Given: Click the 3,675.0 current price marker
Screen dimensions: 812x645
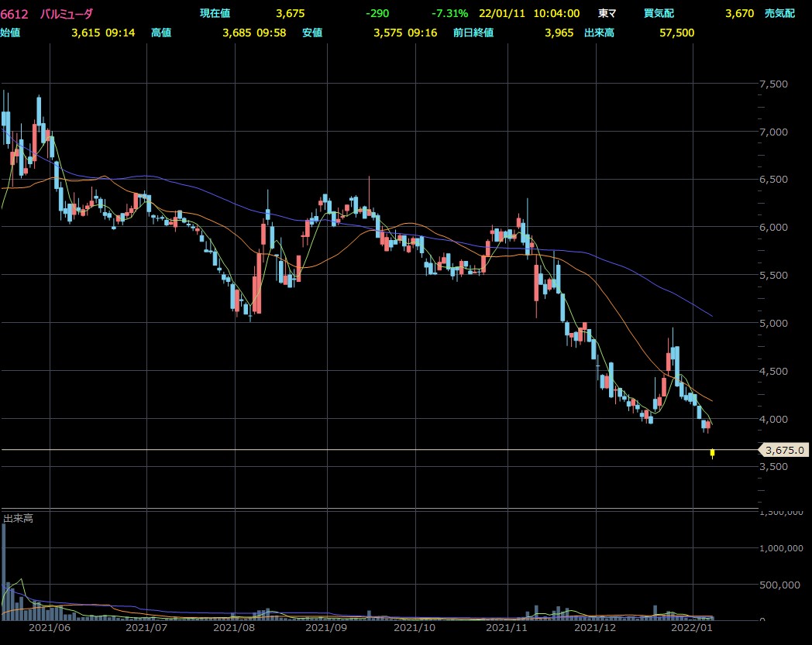Looking at the screenshot, I should click(784, 450).
